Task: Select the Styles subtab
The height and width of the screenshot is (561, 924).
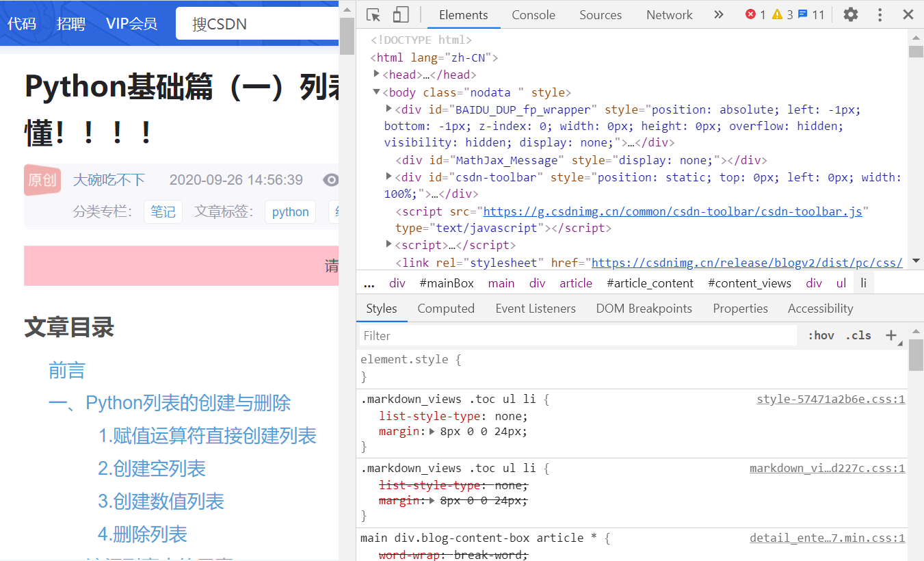Action: (382, 309)
